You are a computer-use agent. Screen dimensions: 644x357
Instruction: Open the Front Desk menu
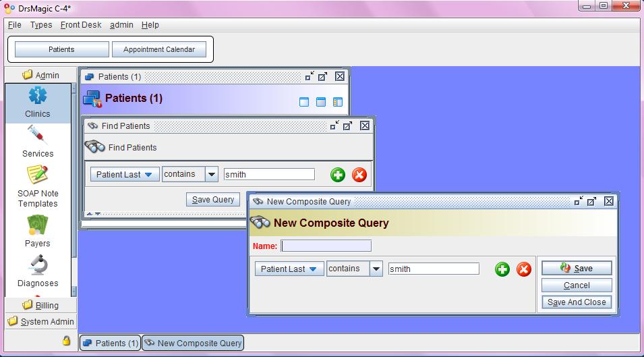tap(81, 25)
